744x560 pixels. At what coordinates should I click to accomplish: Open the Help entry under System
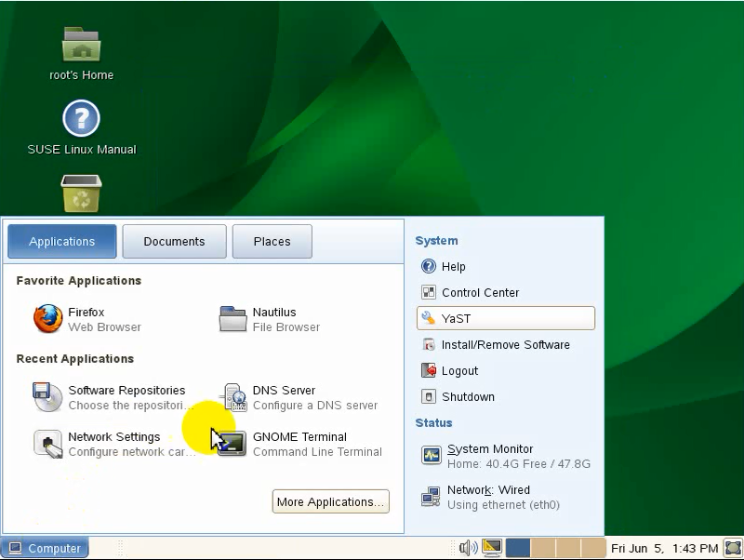pos(505,266)
